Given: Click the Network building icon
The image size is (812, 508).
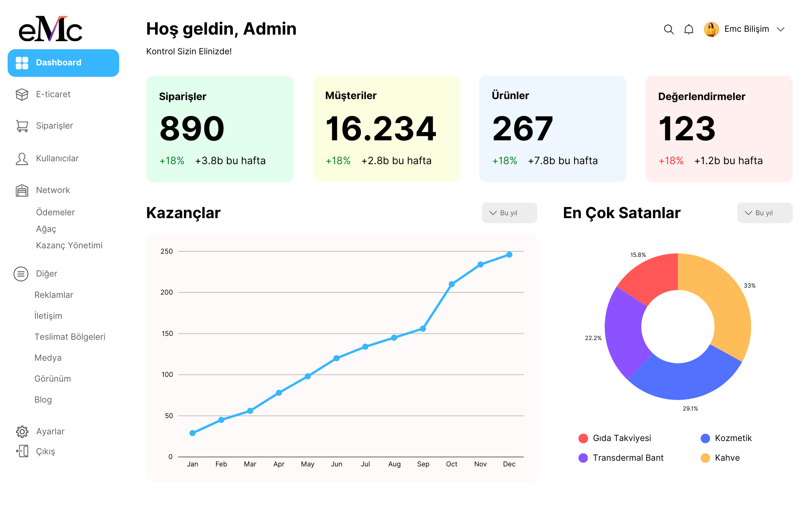Looking at the screenshot, I should 22,190.
